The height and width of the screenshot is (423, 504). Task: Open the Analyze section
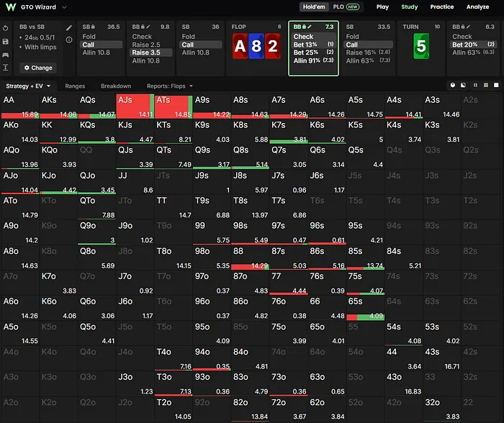tap(477, 6)
